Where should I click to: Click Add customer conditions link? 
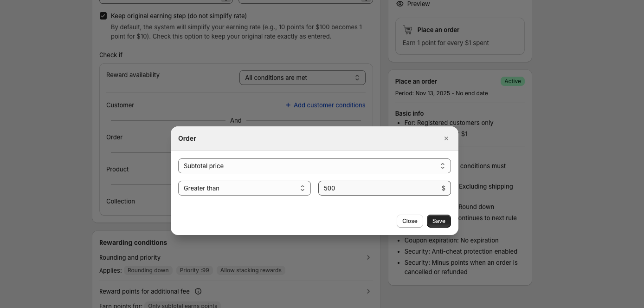[329, 105]
